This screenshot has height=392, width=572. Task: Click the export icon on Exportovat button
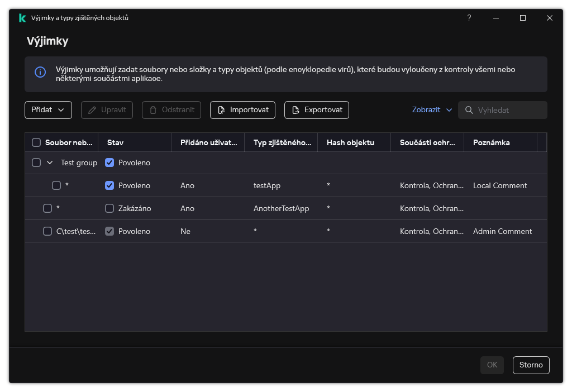point(295,110)
